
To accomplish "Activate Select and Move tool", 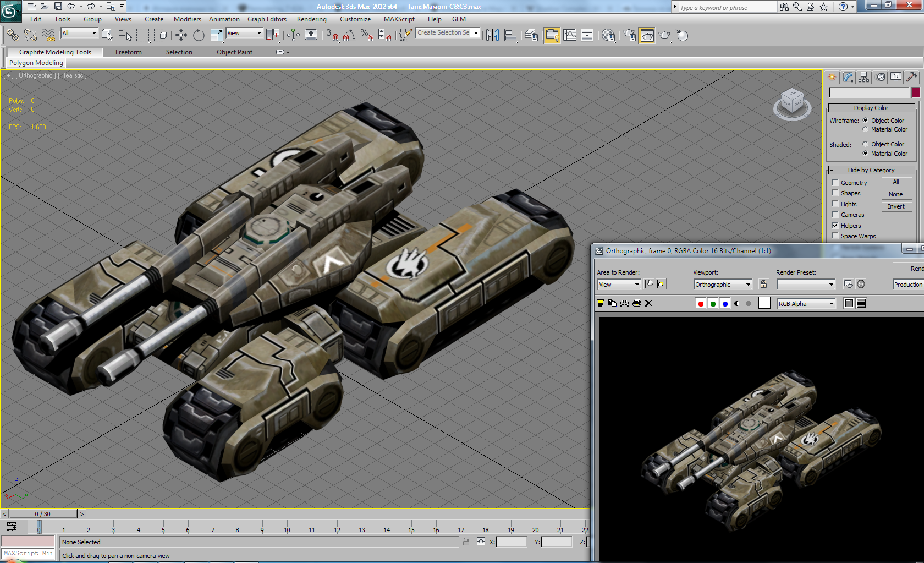I will point(181,35).
